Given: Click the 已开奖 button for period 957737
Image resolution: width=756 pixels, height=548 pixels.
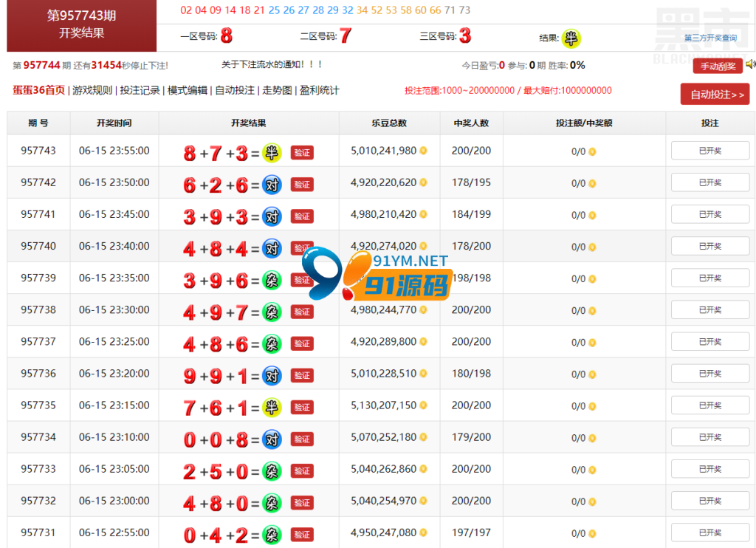Looking at the screenshot, I should point(710,341).
